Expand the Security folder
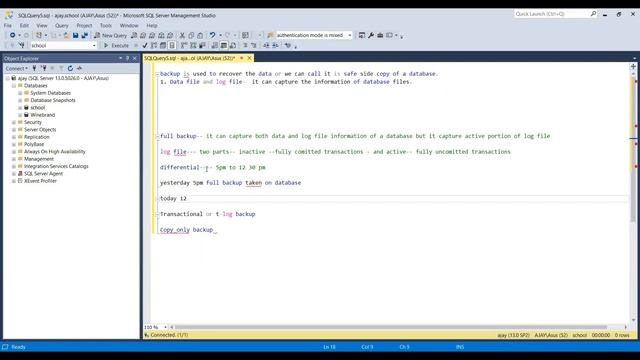Viewport: 640px width, 360px height. (14, 122)
